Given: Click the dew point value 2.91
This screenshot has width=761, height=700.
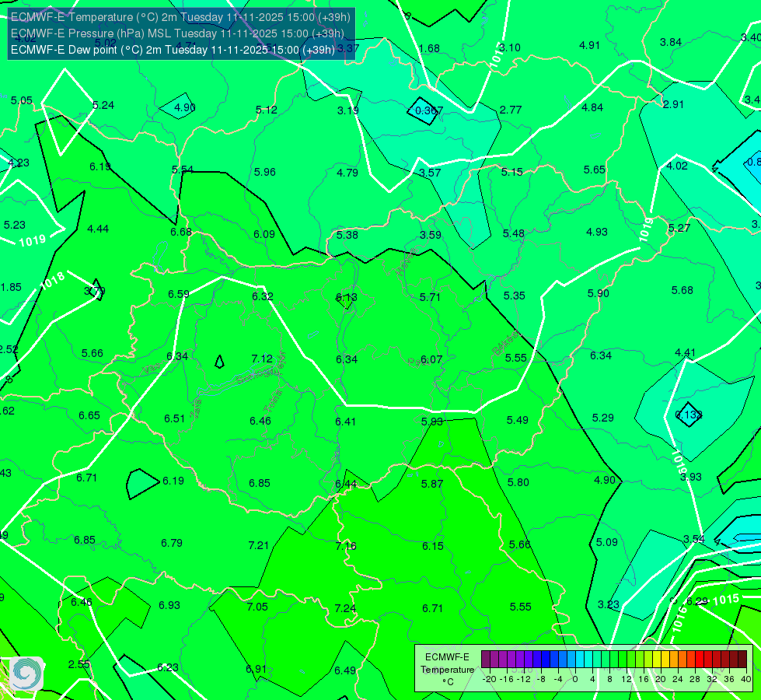Looking at the screenshot, I should pos(673,104).
